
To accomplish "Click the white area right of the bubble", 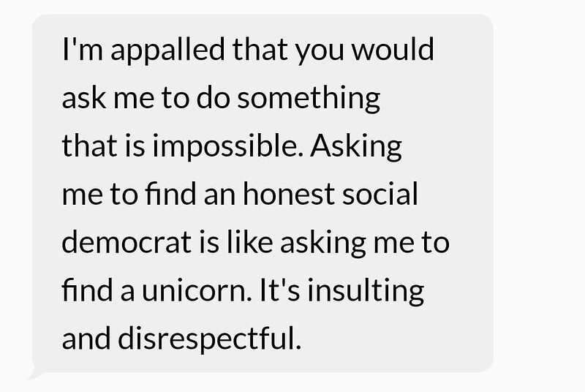I will [539, 194].
